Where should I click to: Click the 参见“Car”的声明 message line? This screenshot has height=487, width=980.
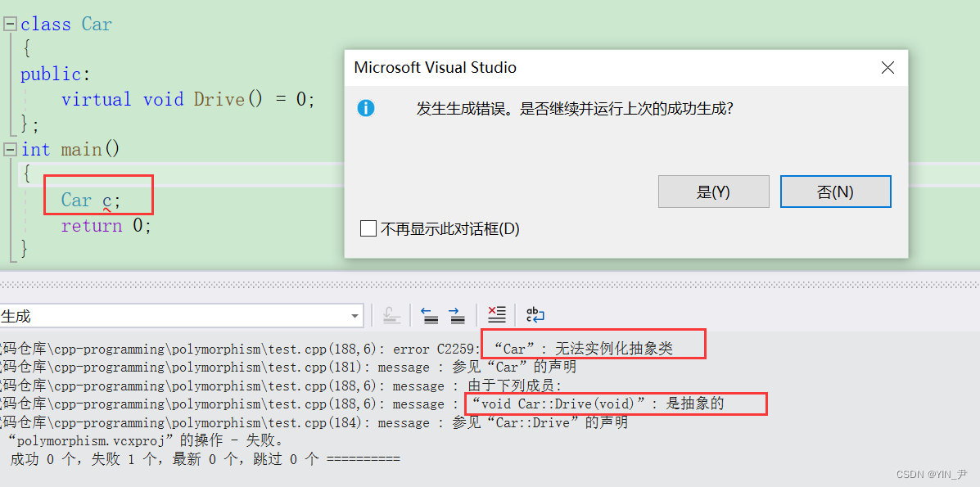point(288,367)
